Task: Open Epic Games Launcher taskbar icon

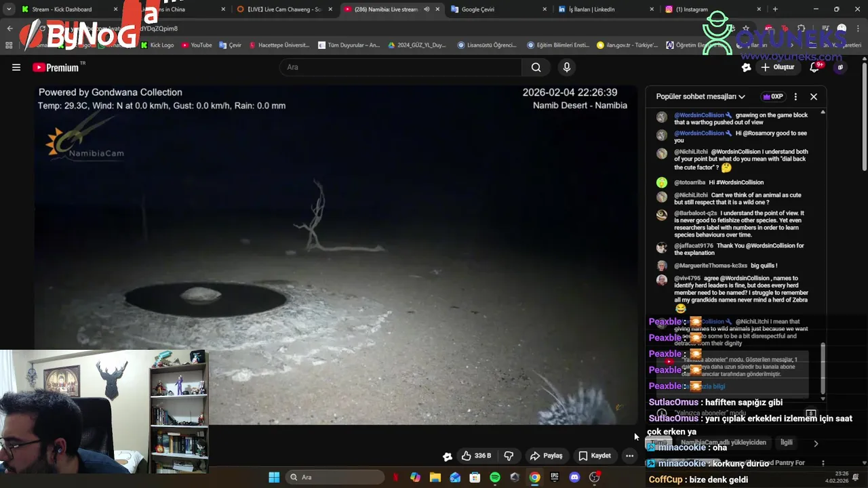Action: click(555, 477)
